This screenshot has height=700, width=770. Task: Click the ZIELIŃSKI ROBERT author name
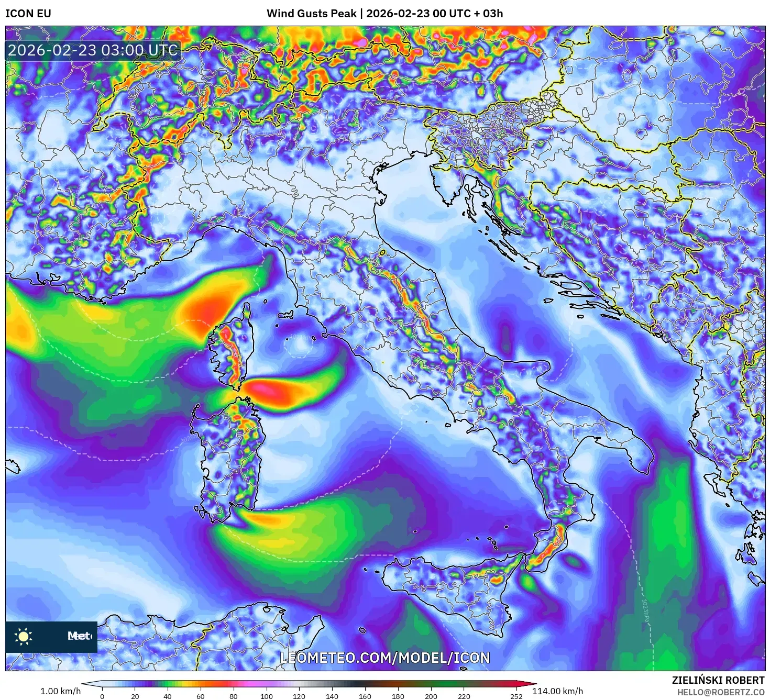coord(718,680)
